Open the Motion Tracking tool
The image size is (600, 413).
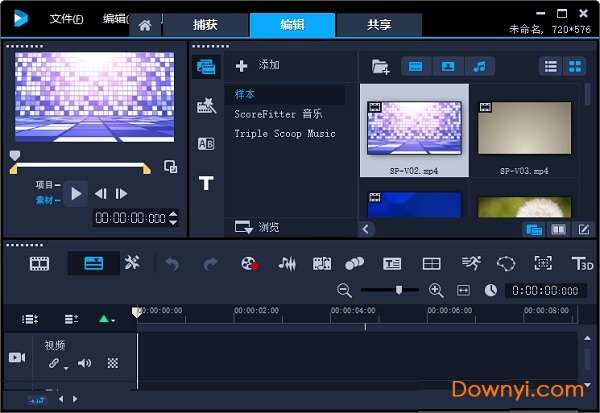(354, 263)
